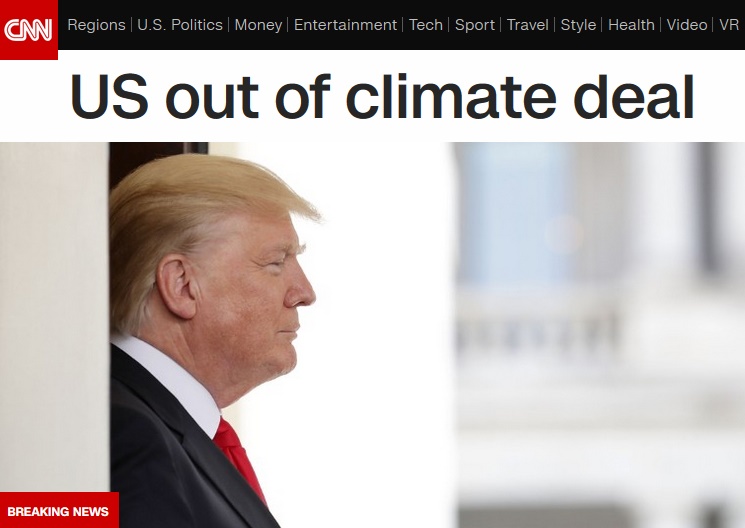Go to the U.S. Politics section
This screenshot has width=745, height=528.
coord(180,25)
